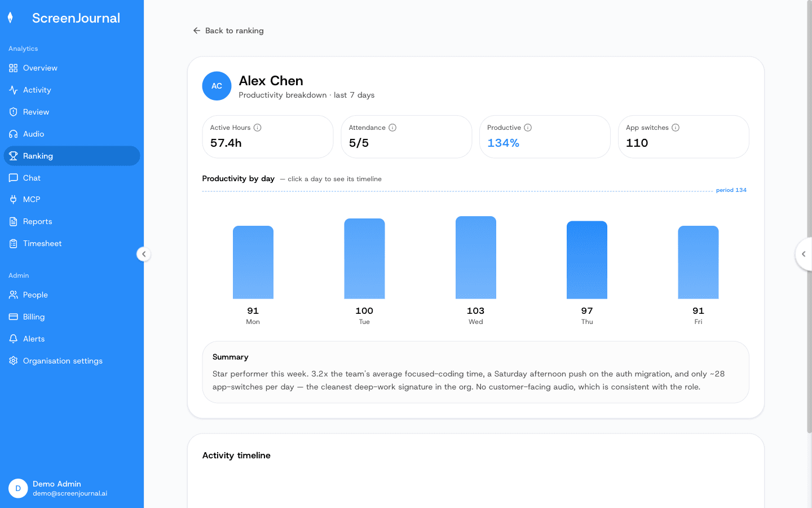Viewport: 812px width, 508px height.
Task: Click the info icon beside App switches
Action: click(676, 128)
